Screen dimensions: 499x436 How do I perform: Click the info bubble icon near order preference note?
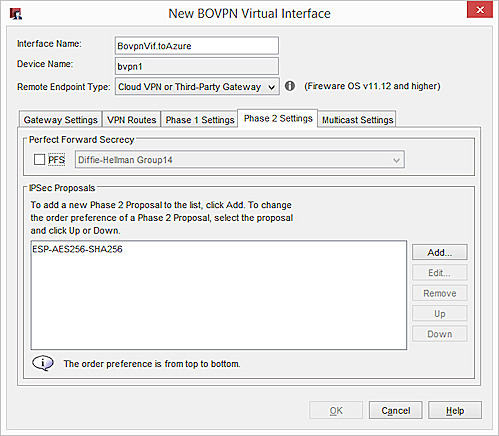(43, 363)
